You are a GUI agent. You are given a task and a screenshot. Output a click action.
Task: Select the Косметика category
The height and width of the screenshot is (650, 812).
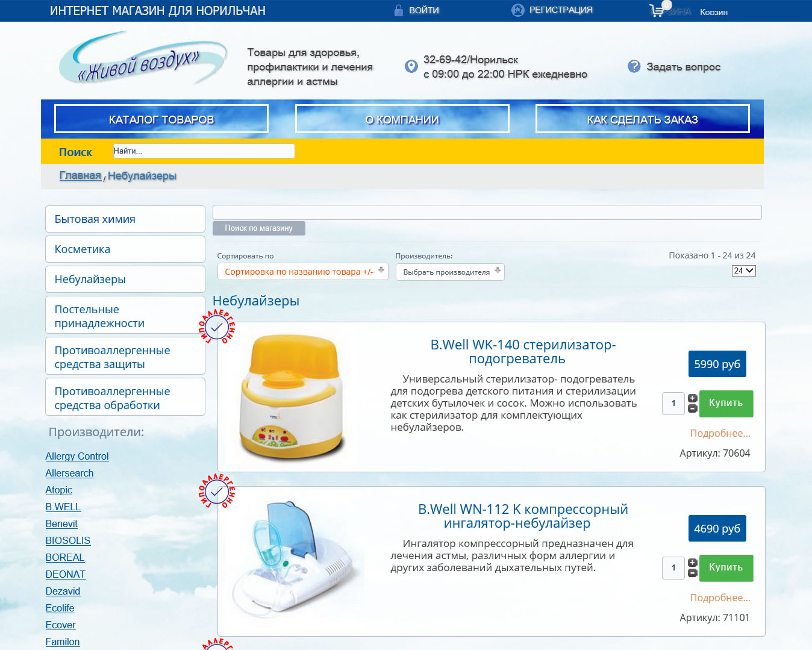(x=125, y=249)
